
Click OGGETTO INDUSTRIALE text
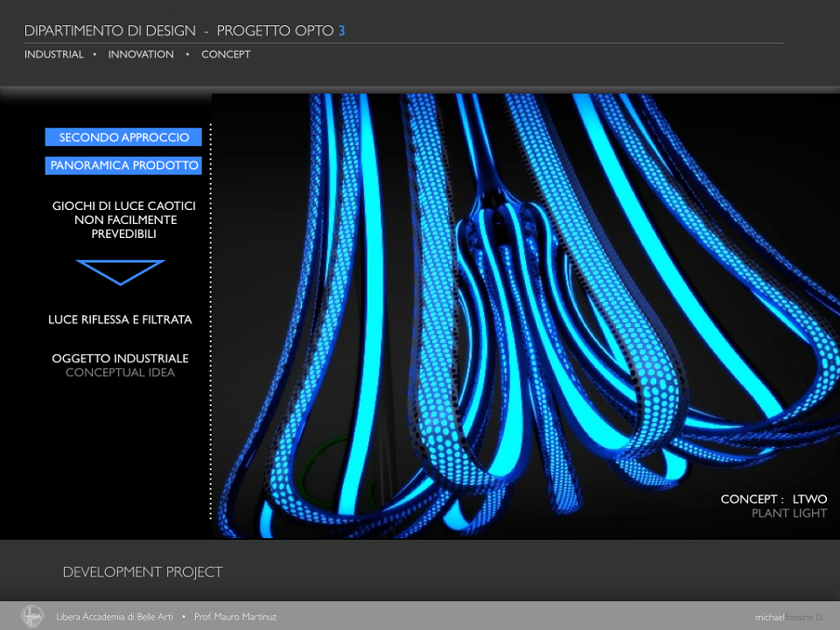pos(120,359)
